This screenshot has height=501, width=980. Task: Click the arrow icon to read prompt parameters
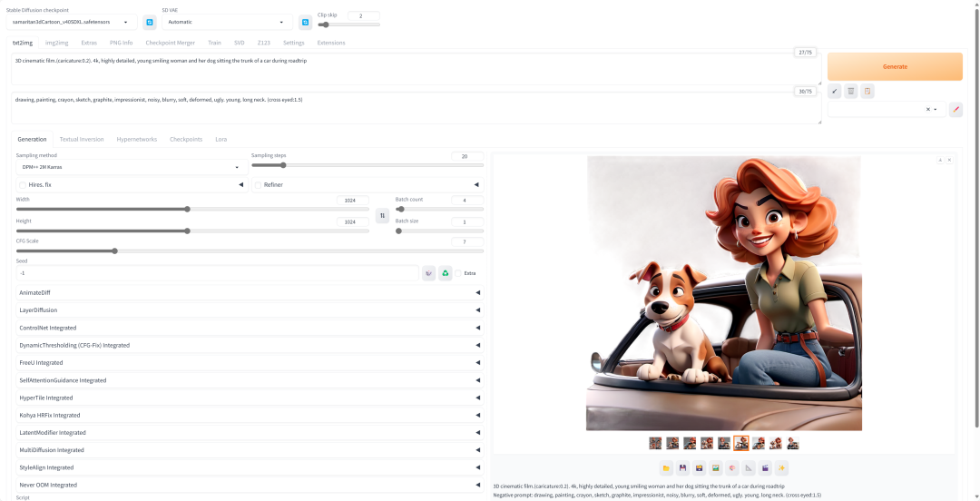pos(835,92)
